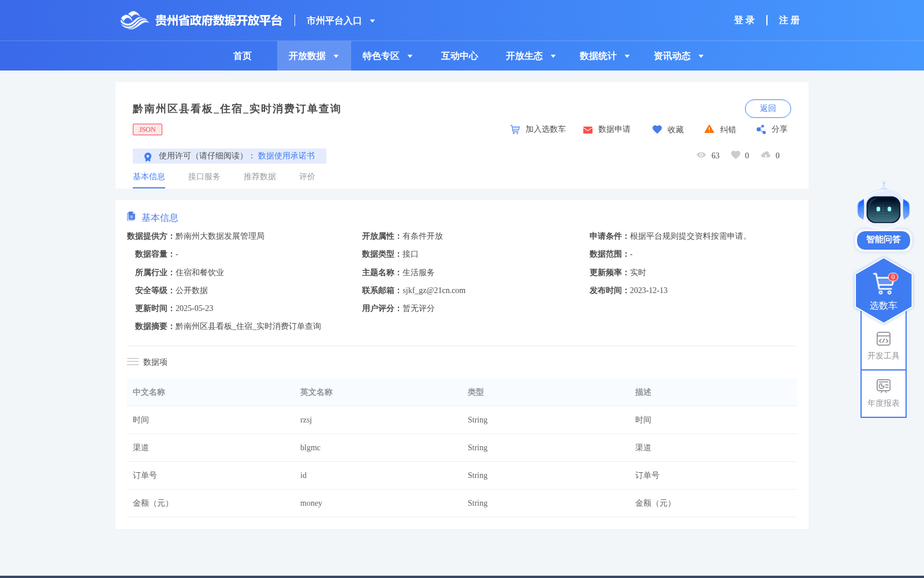The image size is (924, 578).
Task: Click the license ribbon icon
Action: [148, 157]
